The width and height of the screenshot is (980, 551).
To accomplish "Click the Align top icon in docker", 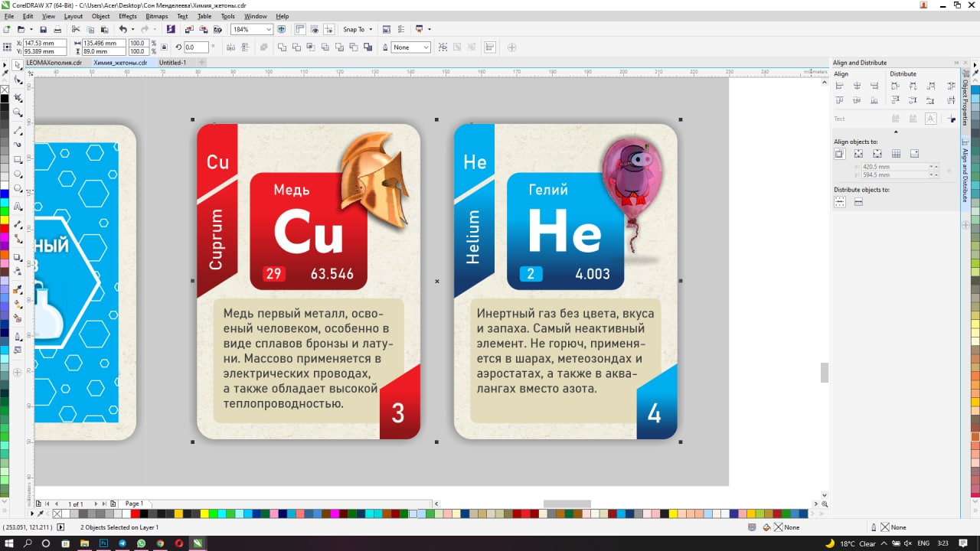I will (x=840, y=100).
